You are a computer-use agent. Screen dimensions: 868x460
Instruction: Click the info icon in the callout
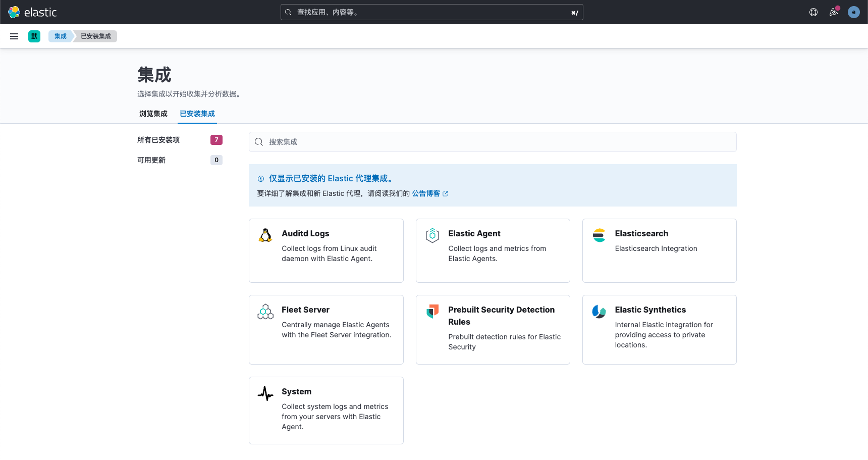tap(261, 179)
